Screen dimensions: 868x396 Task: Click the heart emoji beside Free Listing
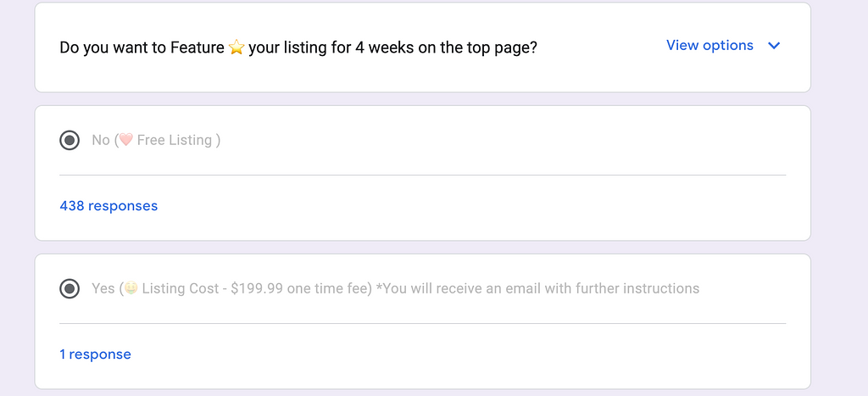click(x=125, y=140)
